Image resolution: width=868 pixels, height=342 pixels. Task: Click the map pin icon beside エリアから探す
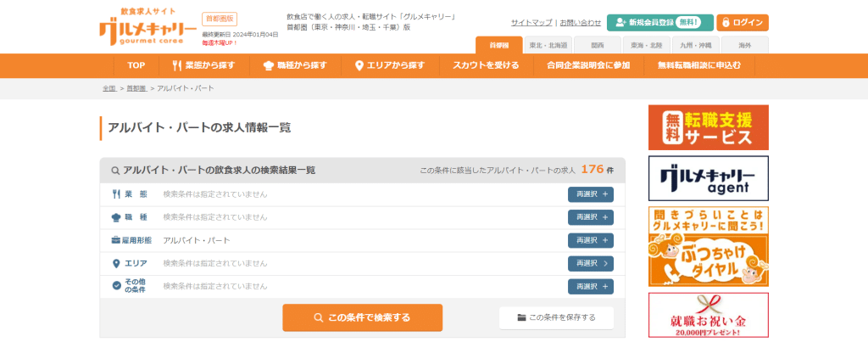click(359, 65)
